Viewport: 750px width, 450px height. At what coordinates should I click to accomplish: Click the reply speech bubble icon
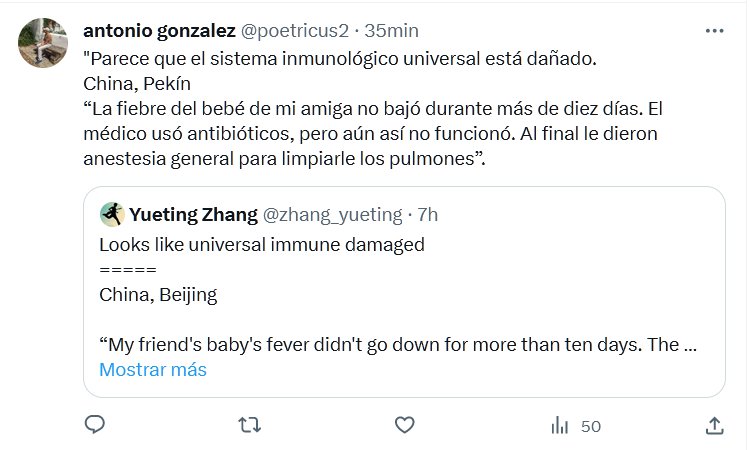coord(95,425)
